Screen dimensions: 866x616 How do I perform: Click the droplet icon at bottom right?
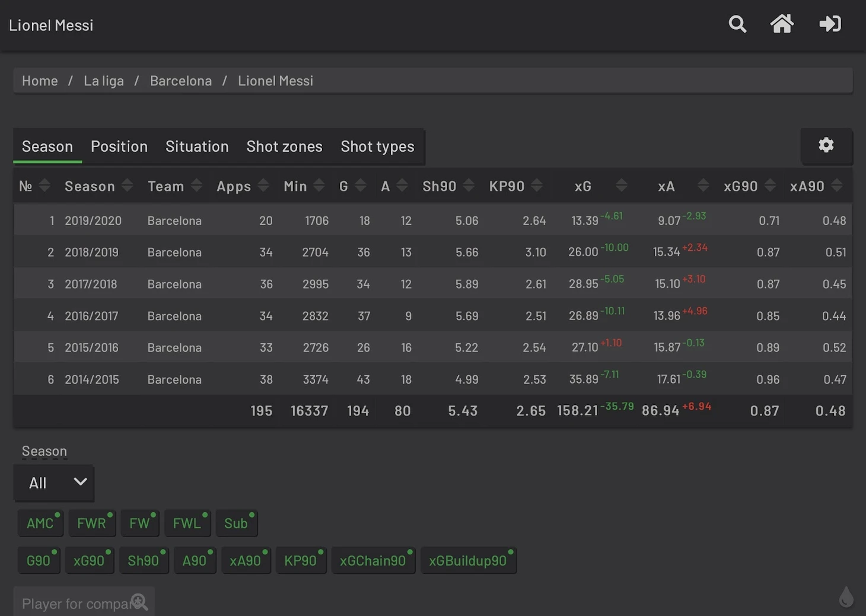(x=846, y=596)
